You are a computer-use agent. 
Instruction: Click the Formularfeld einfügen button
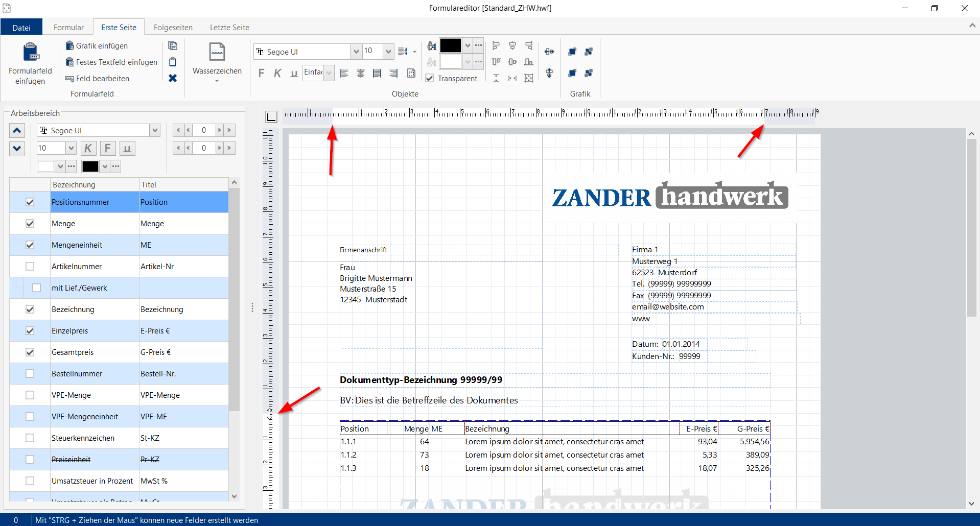tap(30, 63)
